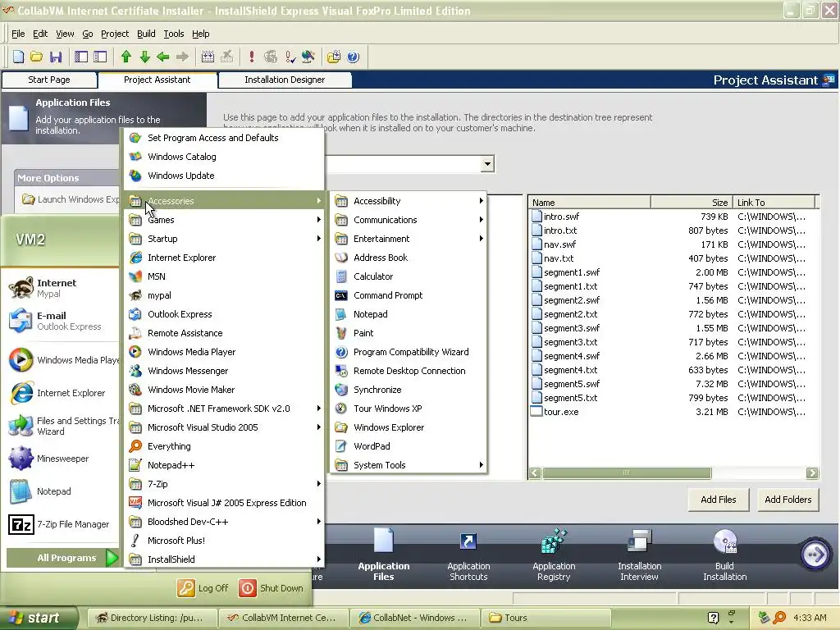Screen dimensions: 840x630
Task: Click the New Project toolbar icon
Action: 18,57
